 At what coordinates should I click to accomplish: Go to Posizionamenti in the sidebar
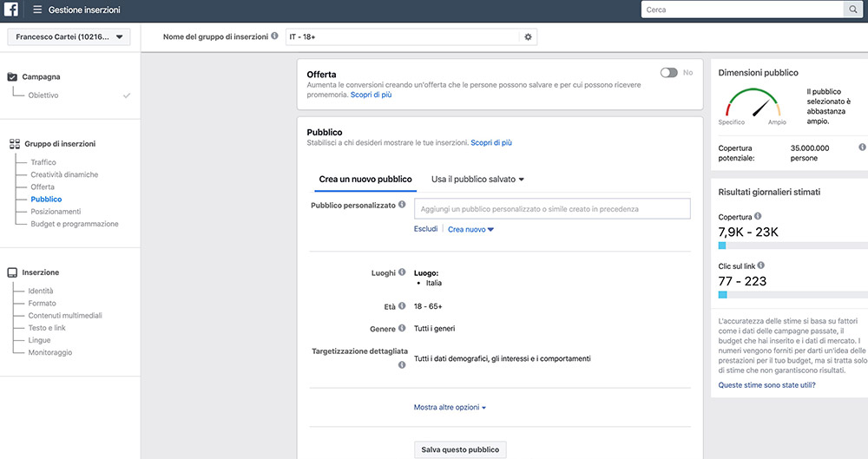point(56,212)
